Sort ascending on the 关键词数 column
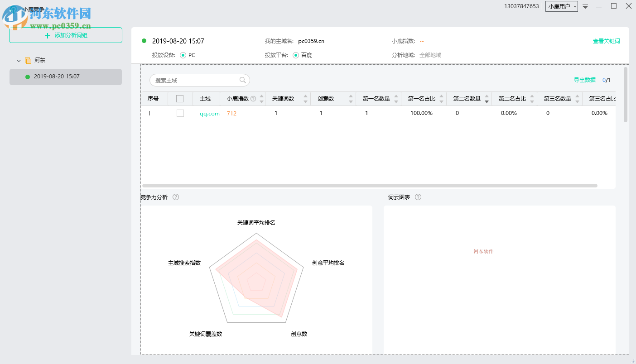Viewport: 636px width, 364px height. pyautogui.click(x=306, y=96)
